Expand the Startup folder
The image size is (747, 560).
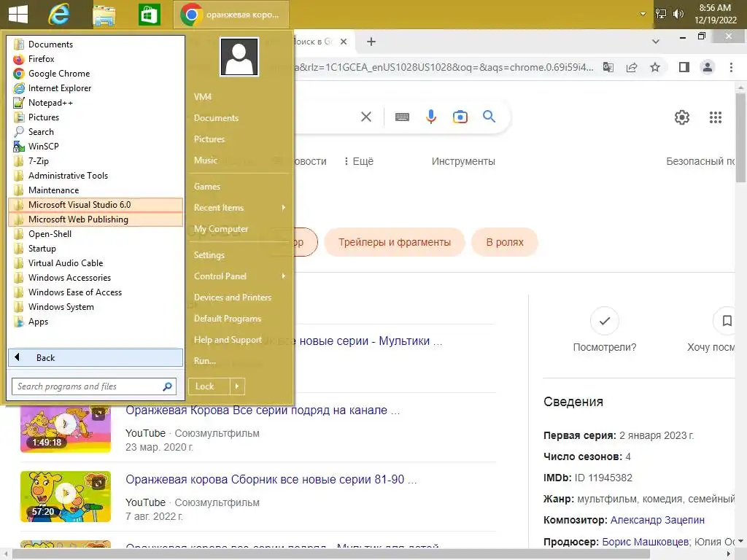click(96, 249)
